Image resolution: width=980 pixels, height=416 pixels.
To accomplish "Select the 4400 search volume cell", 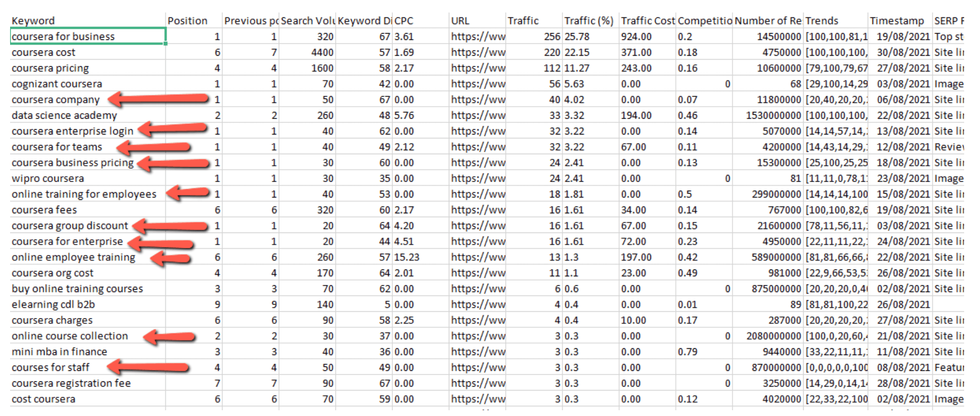I will (322, 52).
